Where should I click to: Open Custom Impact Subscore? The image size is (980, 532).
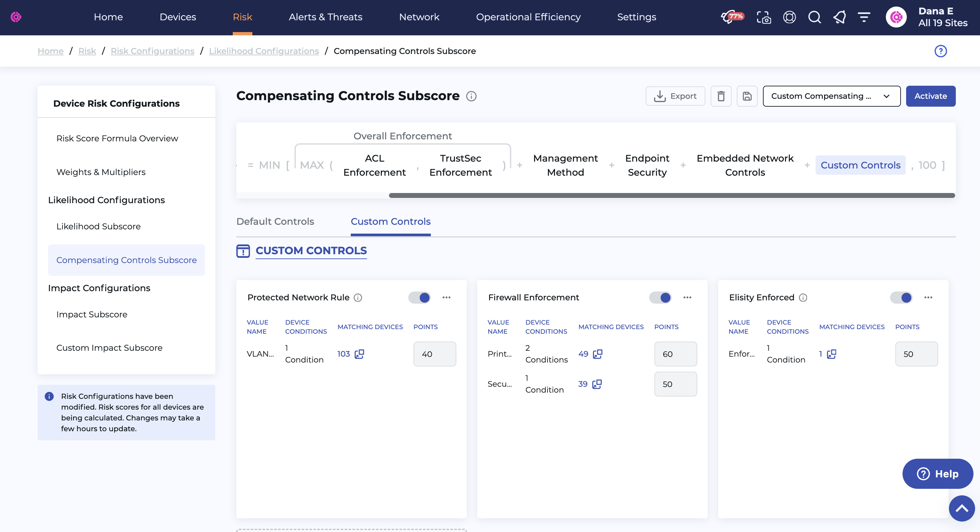pyautogui.click(x=109, y=348)
